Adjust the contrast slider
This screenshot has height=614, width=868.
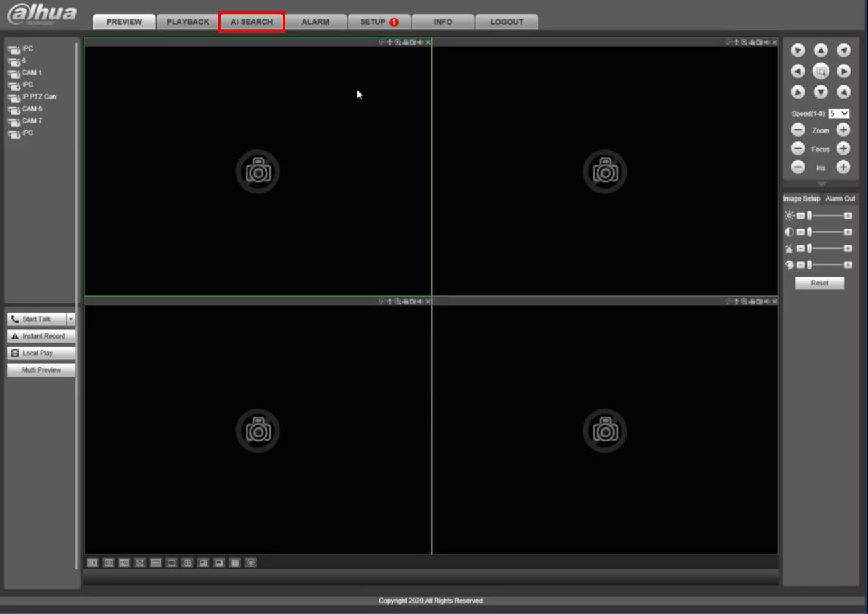tap(825, 232)
